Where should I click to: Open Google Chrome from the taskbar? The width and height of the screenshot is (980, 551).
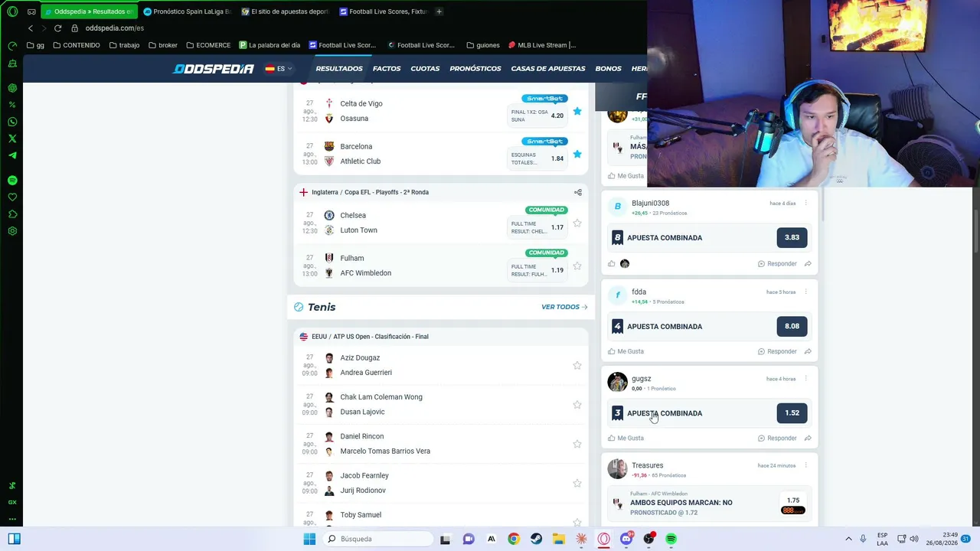pyautogui.click(x=514, y=539)
